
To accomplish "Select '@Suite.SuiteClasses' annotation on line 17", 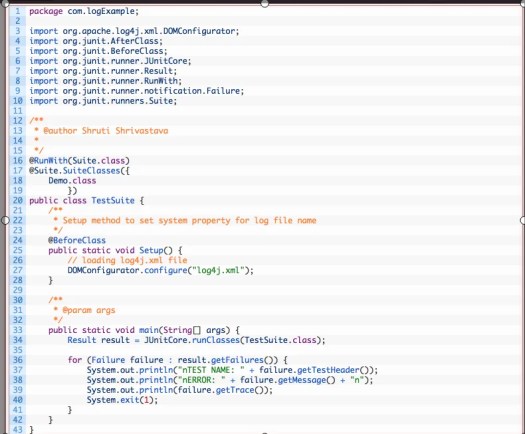I will click(75, 171).
